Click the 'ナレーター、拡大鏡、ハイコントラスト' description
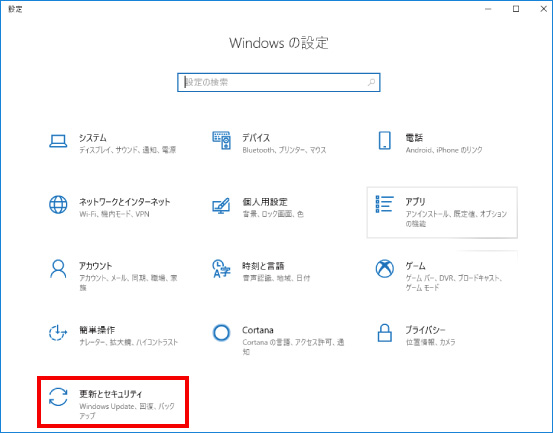553x433 pixels. 128,342
